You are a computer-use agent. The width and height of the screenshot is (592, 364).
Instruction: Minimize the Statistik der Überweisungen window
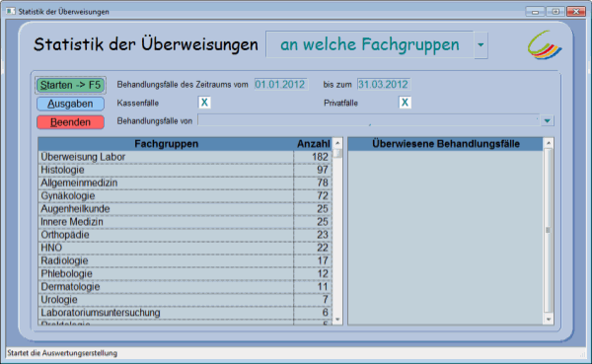(535, 12)
